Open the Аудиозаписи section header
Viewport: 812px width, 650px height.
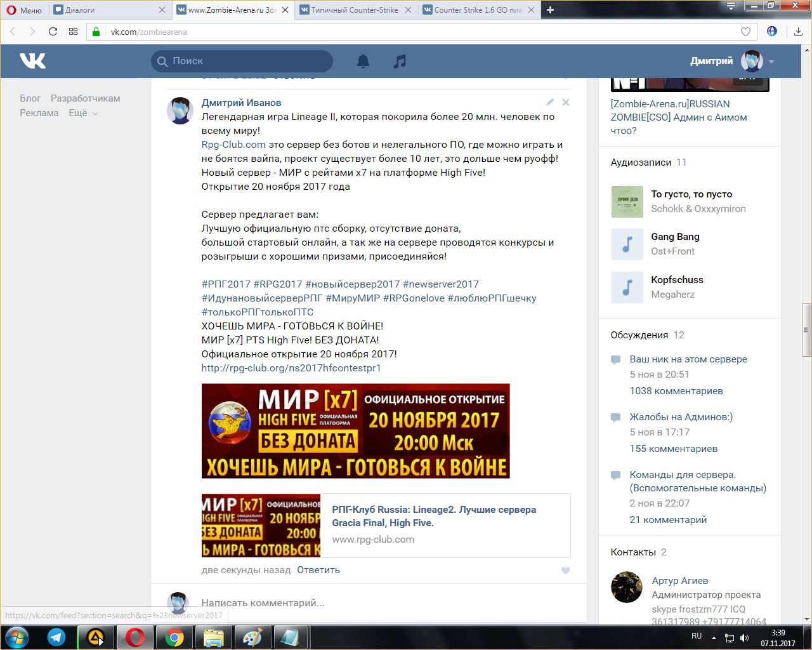(641, 162)
